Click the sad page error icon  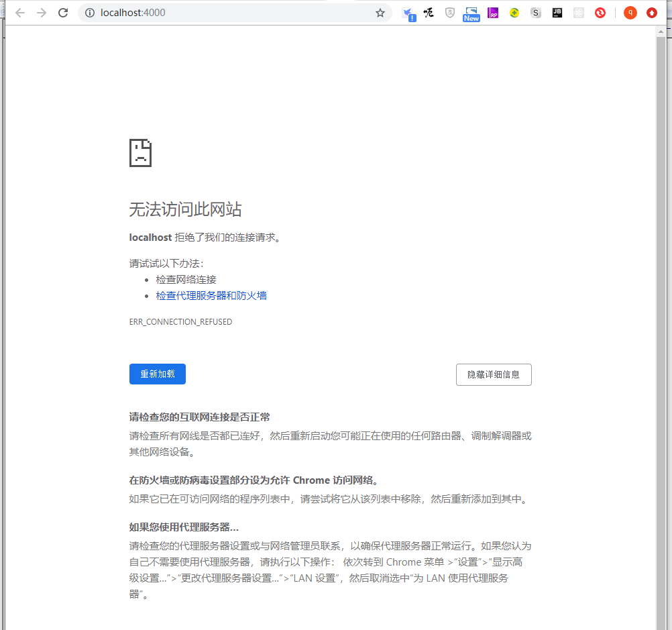click(140, 153)
